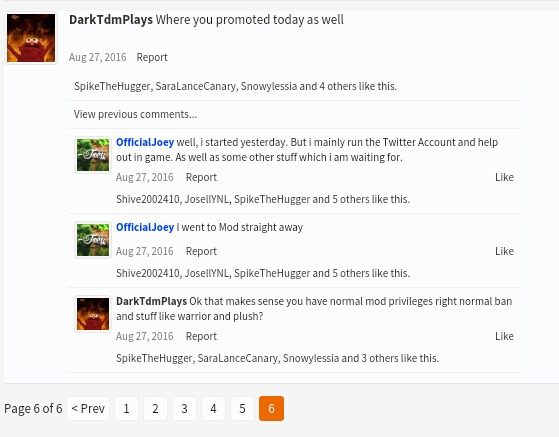Open OfficialJoey profile from first comment
This screenshot has width=559, height=437.
pos(145,142)
